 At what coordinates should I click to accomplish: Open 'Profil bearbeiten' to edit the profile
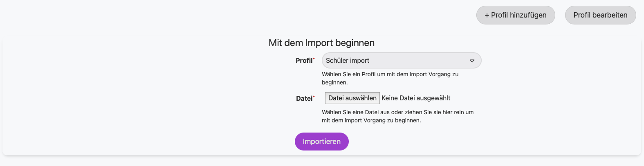[x=600, y=15]
